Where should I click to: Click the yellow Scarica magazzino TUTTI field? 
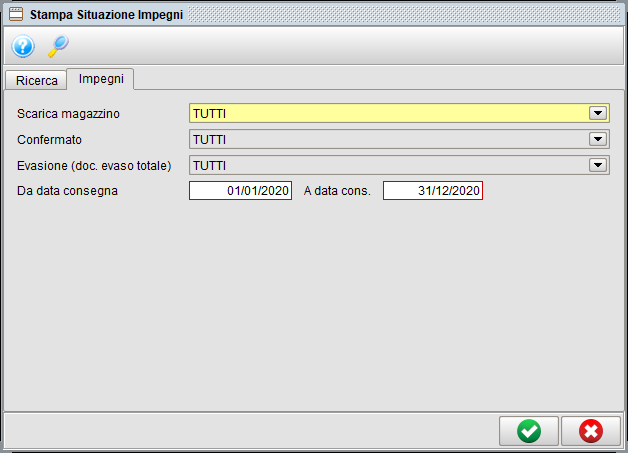388,113
